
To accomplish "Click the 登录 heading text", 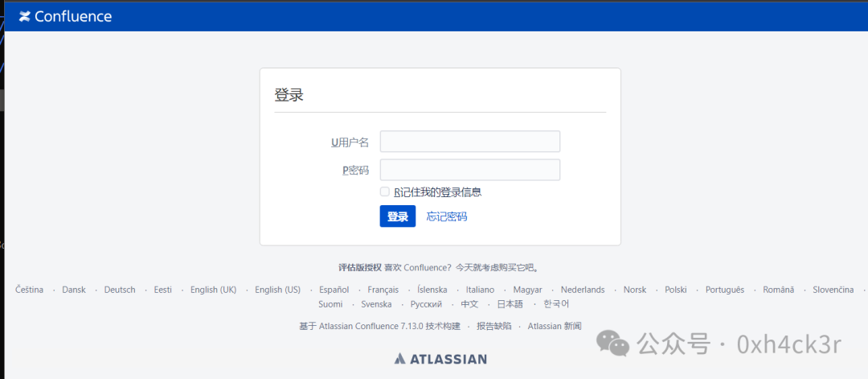I will 289,95.
